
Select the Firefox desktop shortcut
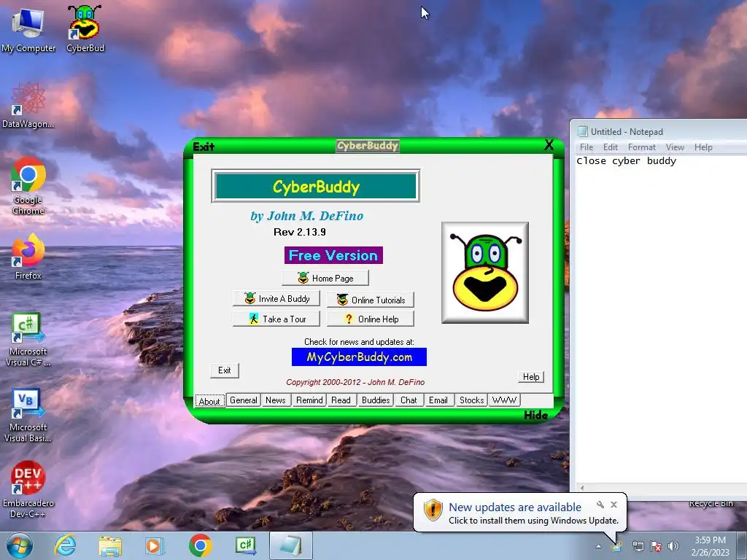pos(28,257)
